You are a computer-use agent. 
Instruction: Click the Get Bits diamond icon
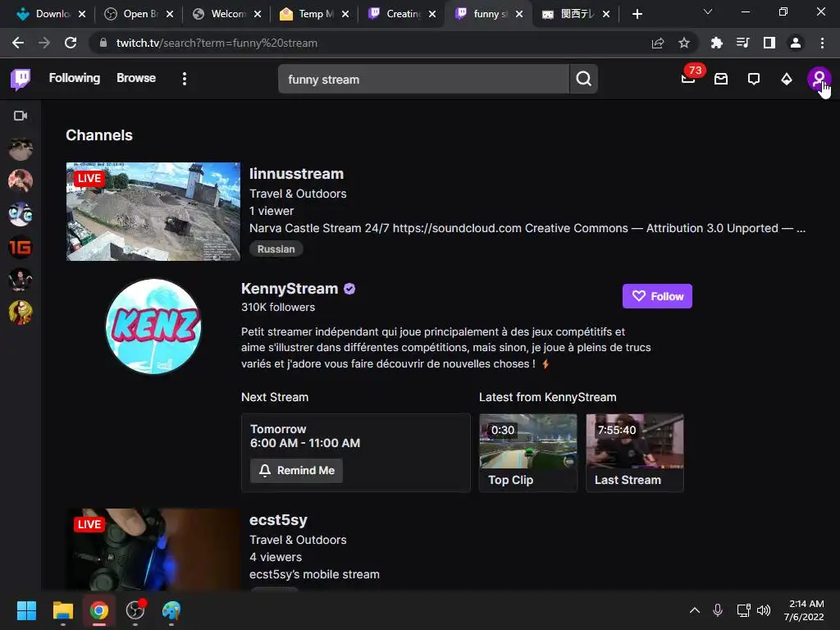coord(787,80)
